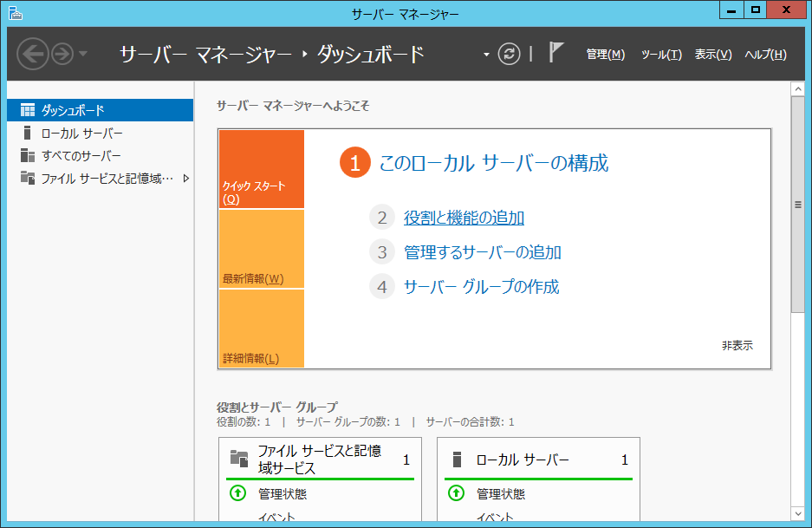Viewport: 812px width, 528px height.
Task: Click the forward navigation arrow icon
Action: [62, 54]
